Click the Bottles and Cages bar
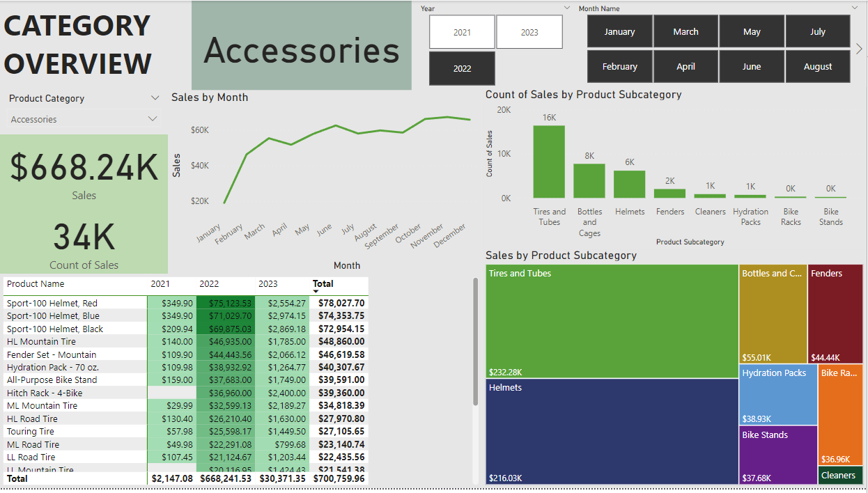Viewport: 868px width, 493px height. click(x=589, y=181)
